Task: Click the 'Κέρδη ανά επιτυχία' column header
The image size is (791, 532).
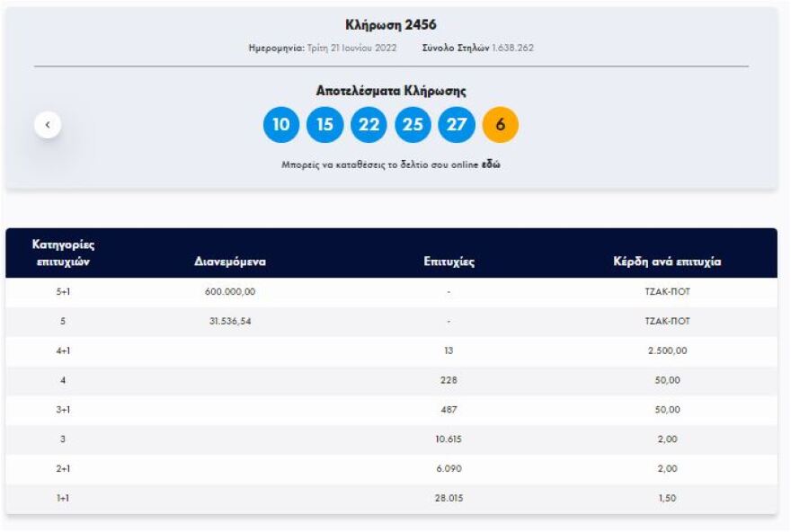Action: pyautogui.click(x=666, y=262)
